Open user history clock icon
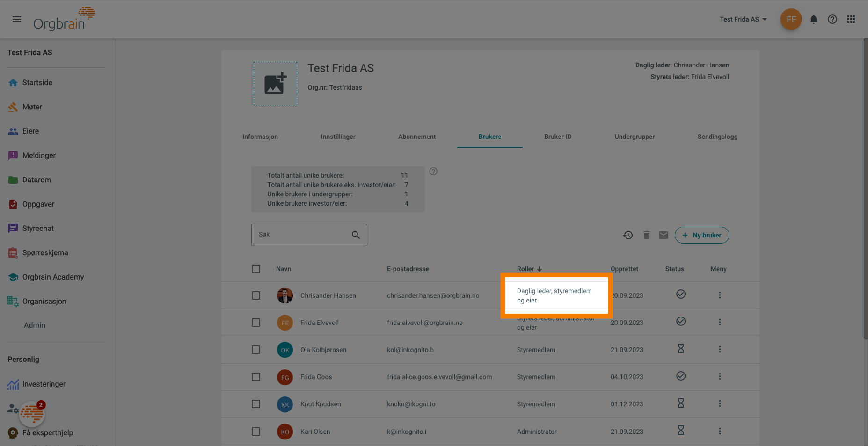This screenshot has width=868, height=446. click(x=628, y=235)
